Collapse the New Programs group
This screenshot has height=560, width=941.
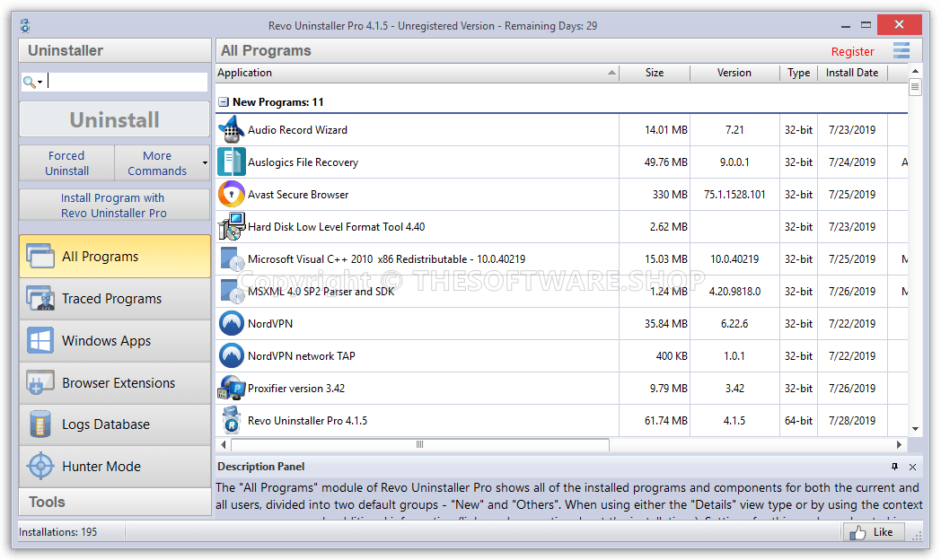click(x=224, y=102)
